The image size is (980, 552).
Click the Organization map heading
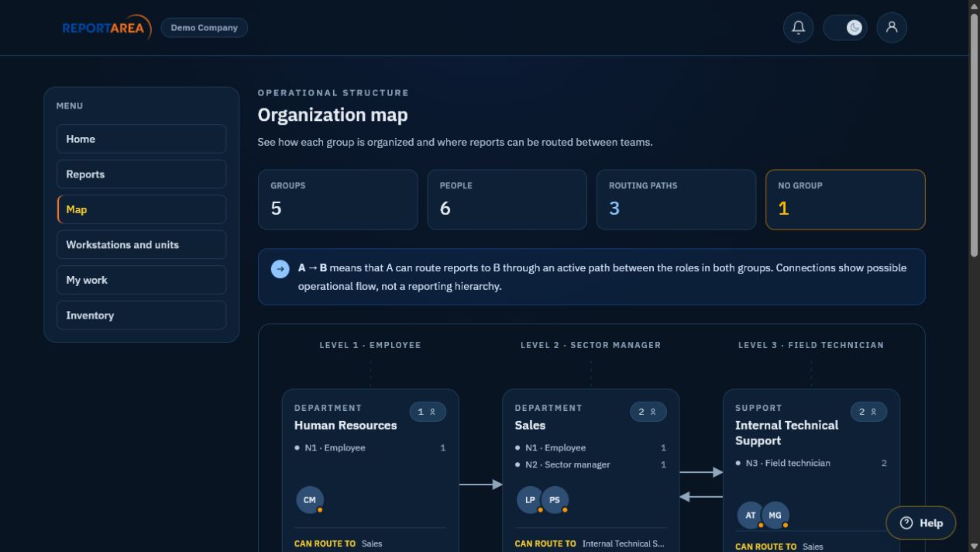point(333,115)
